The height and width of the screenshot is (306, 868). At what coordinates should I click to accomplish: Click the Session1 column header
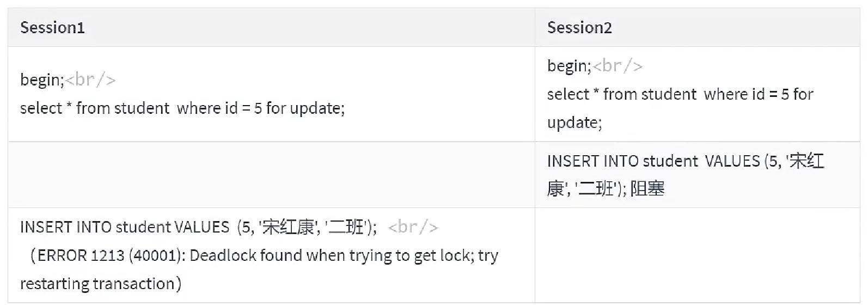(x=52, y=28)
